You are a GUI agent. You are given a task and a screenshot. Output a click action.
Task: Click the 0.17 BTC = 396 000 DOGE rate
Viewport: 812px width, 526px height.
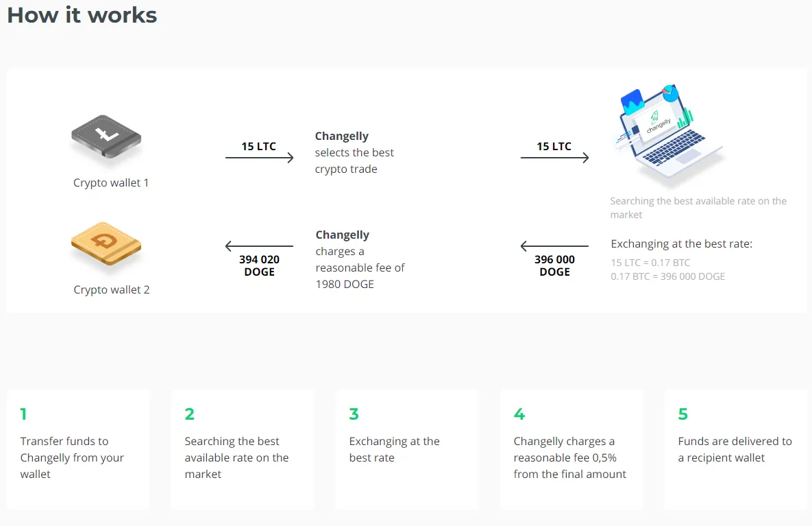coord(667,276)
